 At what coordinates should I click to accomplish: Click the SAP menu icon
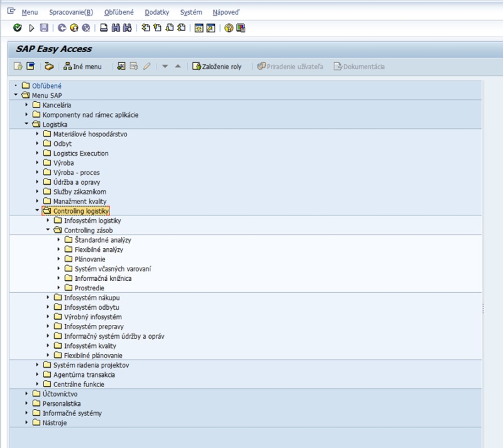pyautogui.click(x=31, y=67)
